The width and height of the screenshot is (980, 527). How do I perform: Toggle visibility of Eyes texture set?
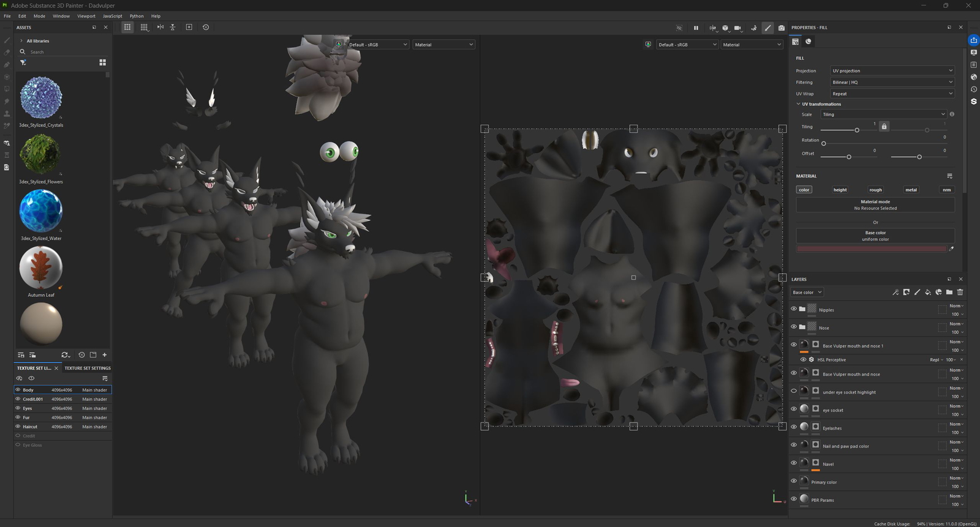[x=18, y=408]
